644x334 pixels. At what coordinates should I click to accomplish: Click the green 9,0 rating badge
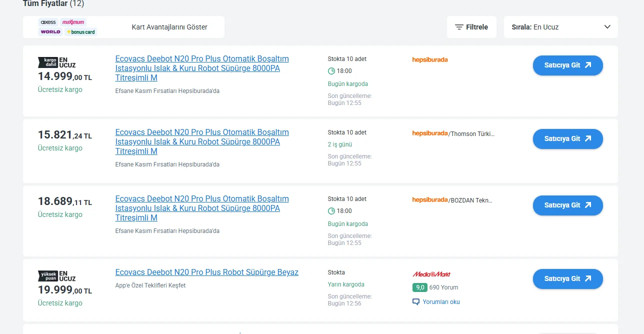click(x=419, y=287)
